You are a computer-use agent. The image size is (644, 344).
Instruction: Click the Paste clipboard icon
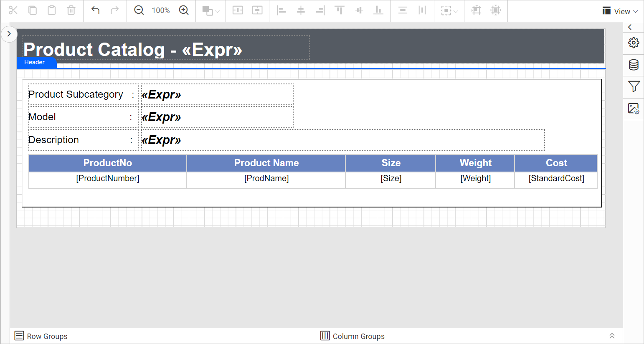[52, 10]
